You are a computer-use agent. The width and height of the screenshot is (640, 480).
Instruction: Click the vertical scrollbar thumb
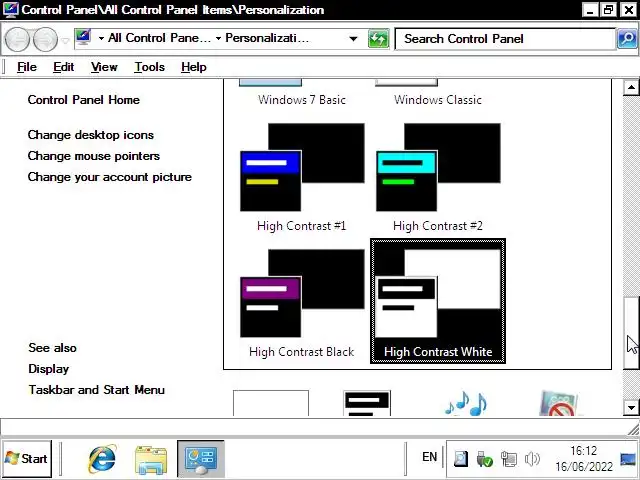click(x=631, y=332)
